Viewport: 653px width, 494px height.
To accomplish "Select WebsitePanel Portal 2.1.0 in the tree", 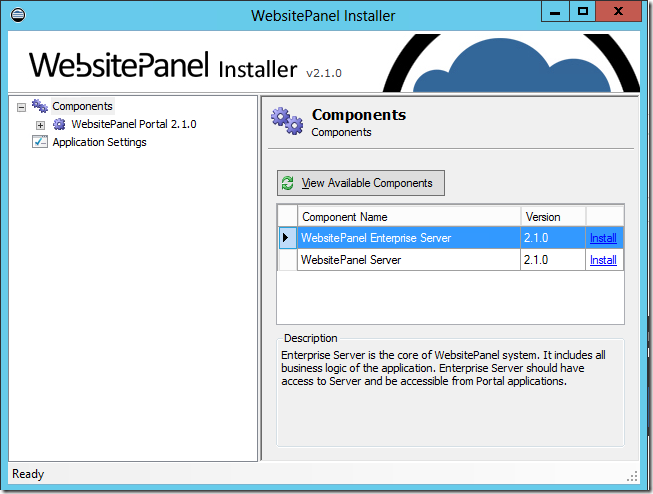I will coord(134,124).
